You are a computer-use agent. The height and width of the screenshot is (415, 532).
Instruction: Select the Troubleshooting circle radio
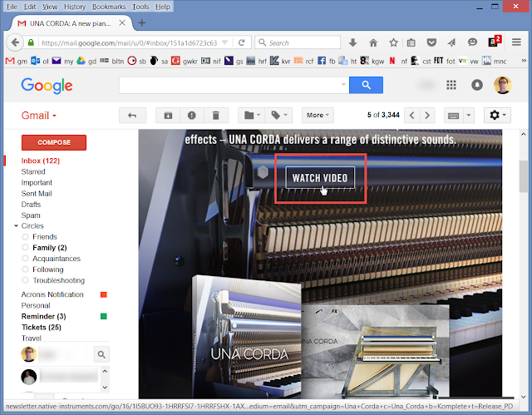(x=25, y=280)
